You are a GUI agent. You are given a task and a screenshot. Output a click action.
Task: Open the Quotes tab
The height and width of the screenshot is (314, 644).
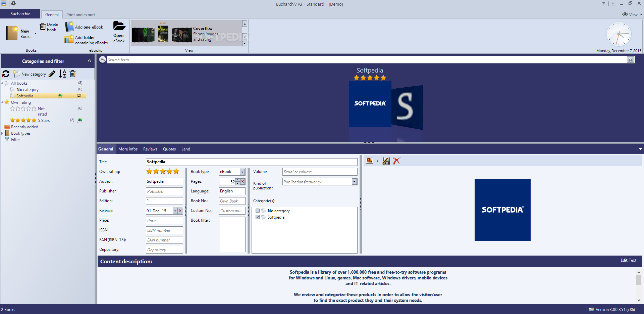(x=169, y=149)
